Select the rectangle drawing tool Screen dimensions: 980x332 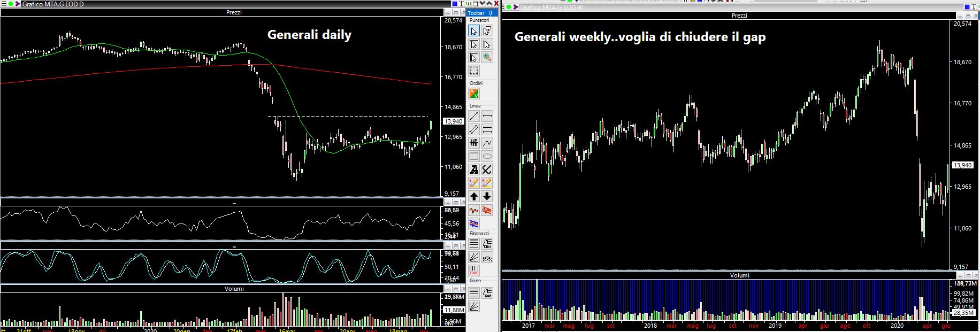click(x=474, y=156)
